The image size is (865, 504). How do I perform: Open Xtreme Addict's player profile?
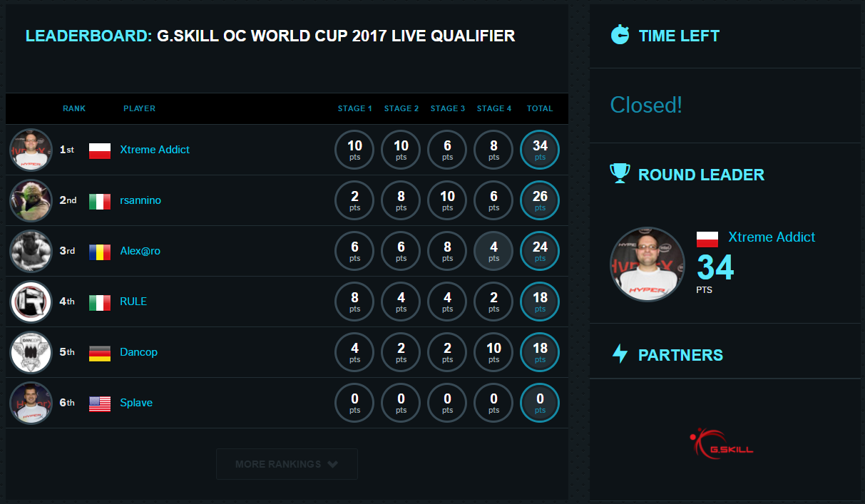155,150
